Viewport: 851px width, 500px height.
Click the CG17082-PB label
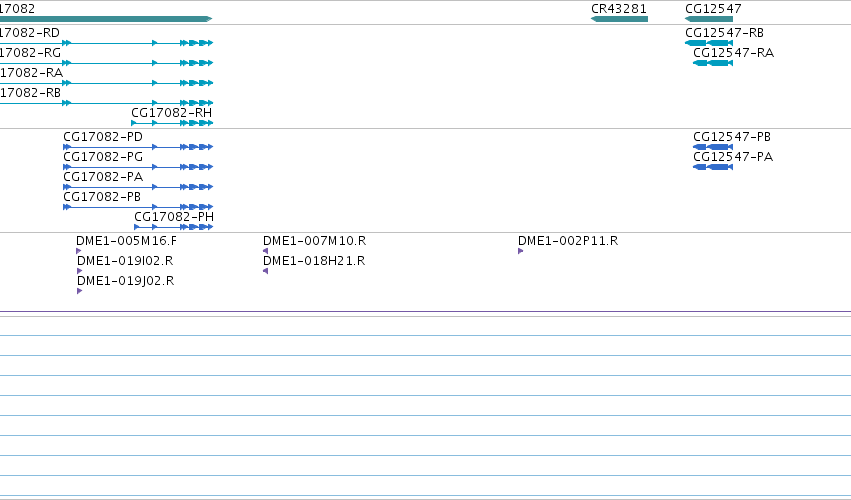(x=102, y=197)
